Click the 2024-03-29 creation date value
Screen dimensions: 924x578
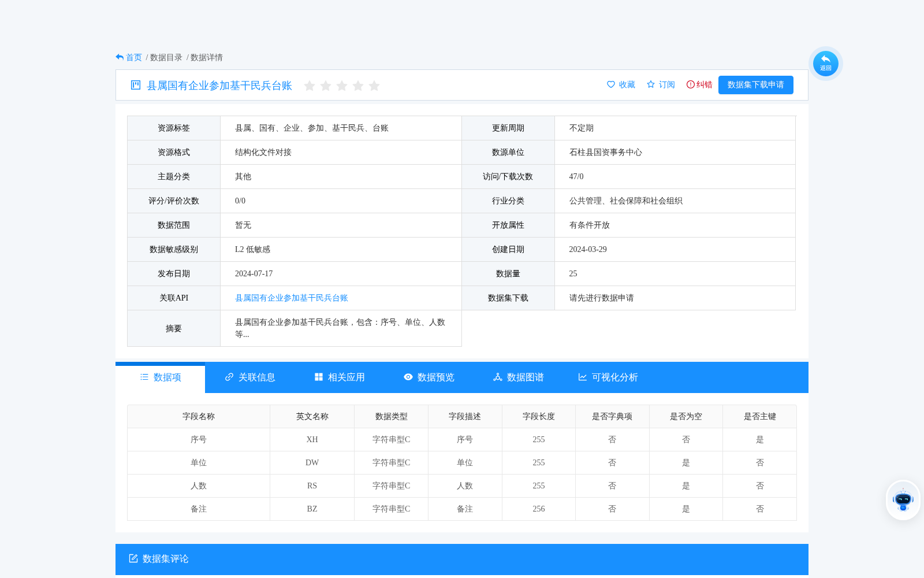pyautogui.click(x=588, y=249)
